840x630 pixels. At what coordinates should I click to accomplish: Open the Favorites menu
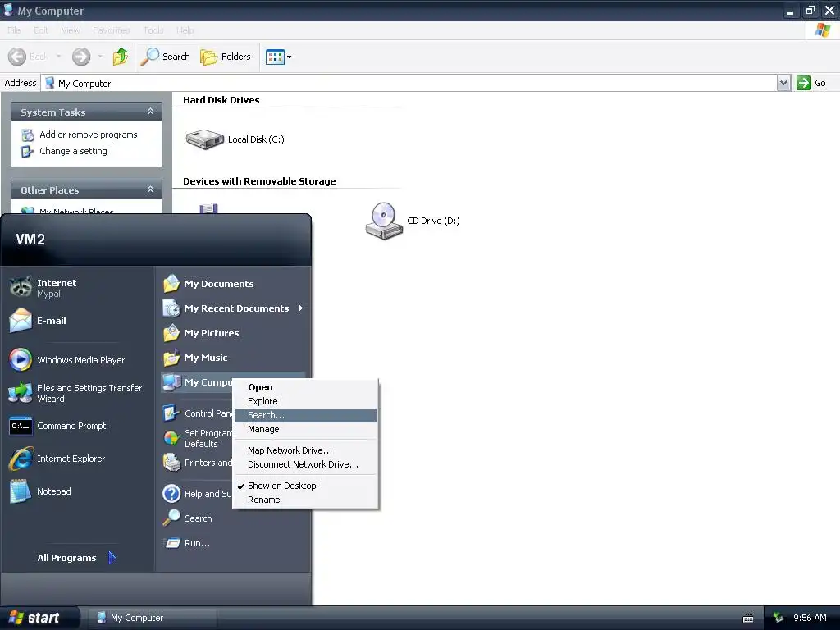(x=111, y=30)
